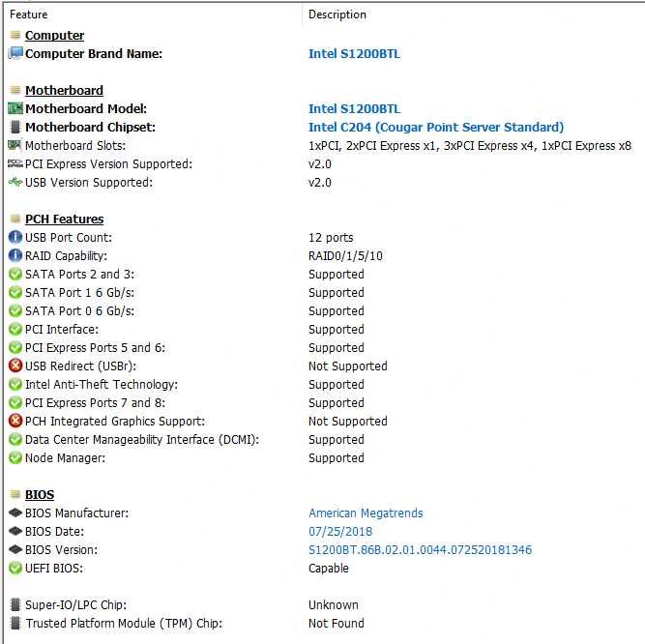Open Intel S1200BTL link in Motherboard Model row
Image resolution: width=645 pixels, height=644 pixels.
click(x=354, y=109)
